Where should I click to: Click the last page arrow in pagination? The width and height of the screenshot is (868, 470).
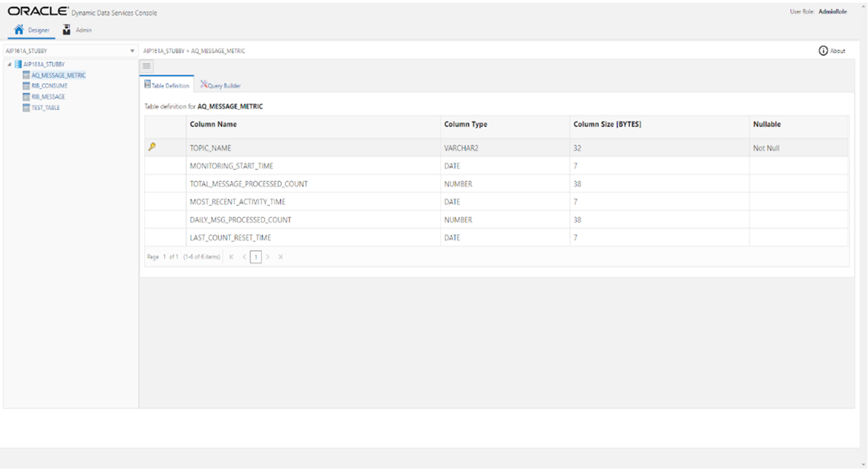pyautogui.click(x=281, y=257)
